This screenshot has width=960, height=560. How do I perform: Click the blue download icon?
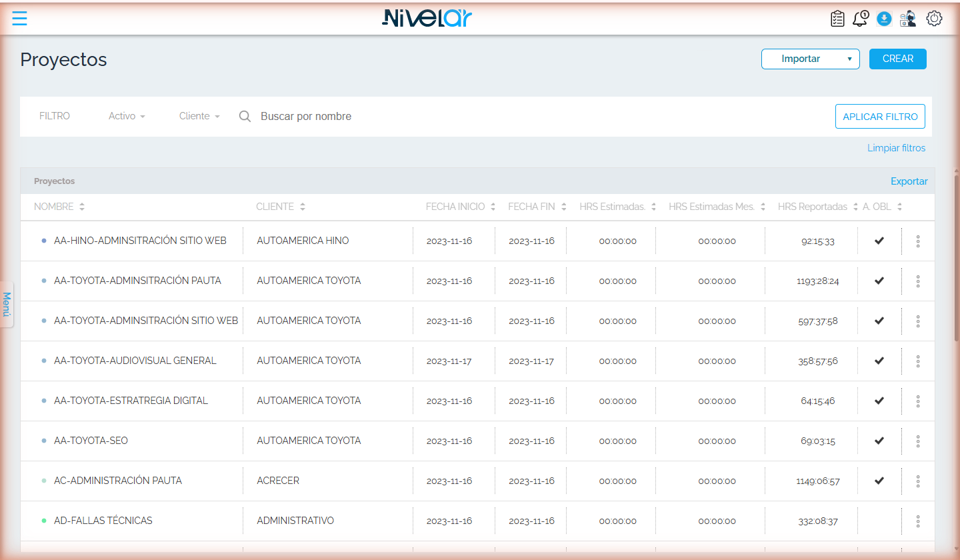(884, 19)
